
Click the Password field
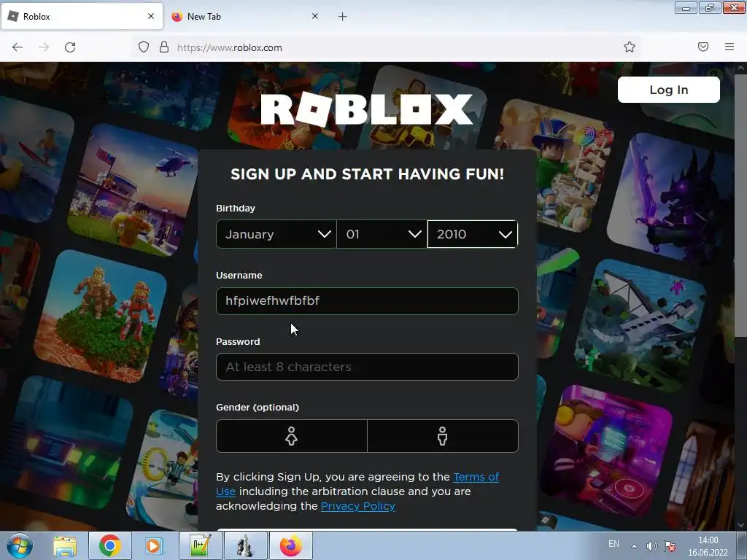[367, 367]
